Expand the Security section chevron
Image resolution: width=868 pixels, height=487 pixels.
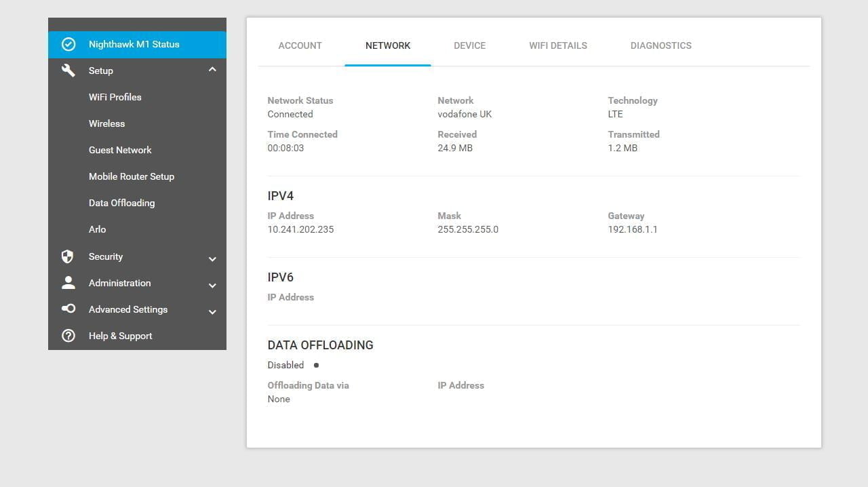212,258
